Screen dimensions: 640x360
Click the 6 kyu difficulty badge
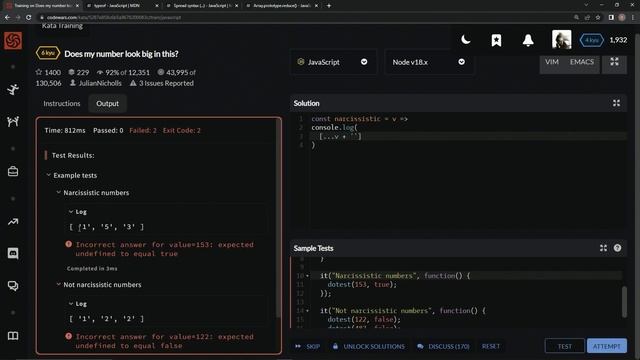48,53
